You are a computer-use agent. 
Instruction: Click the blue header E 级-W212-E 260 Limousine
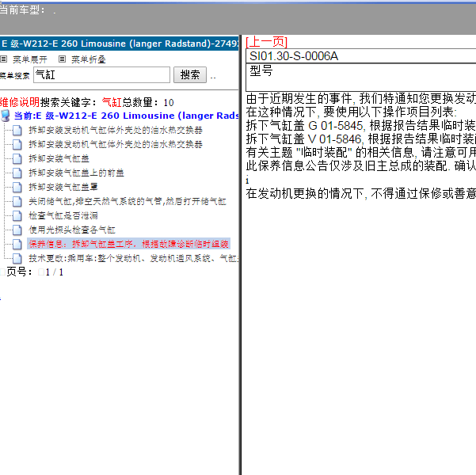(x=120, y=44)
